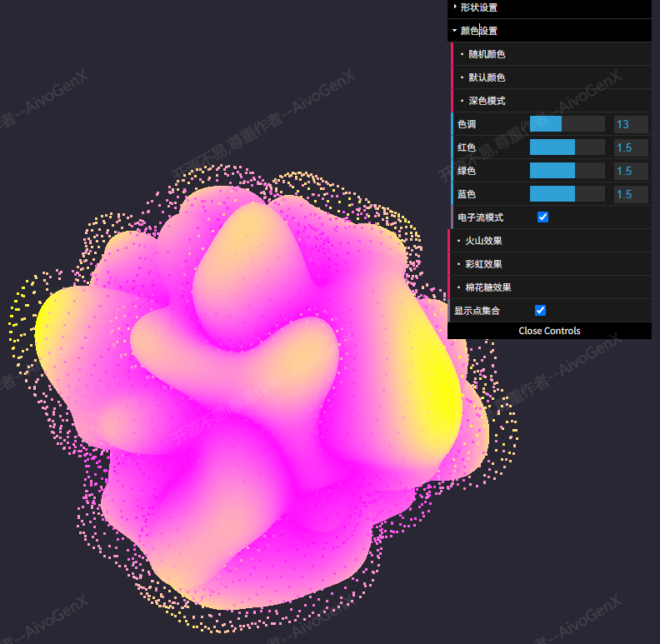
Task: Click the 色调 hue slider bar
Action: 567,124
